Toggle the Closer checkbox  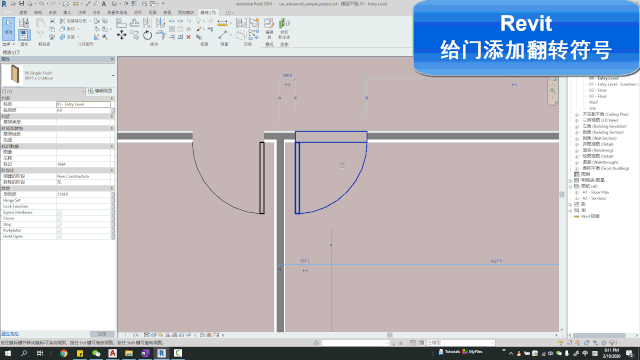[x=59, y=218]
